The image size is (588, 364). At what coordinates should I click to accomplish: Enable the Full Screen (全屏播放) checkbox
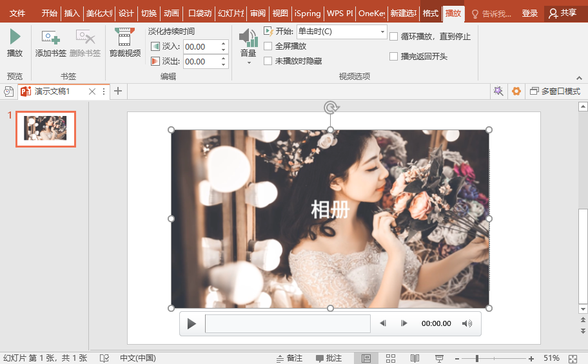coord(268,46)
